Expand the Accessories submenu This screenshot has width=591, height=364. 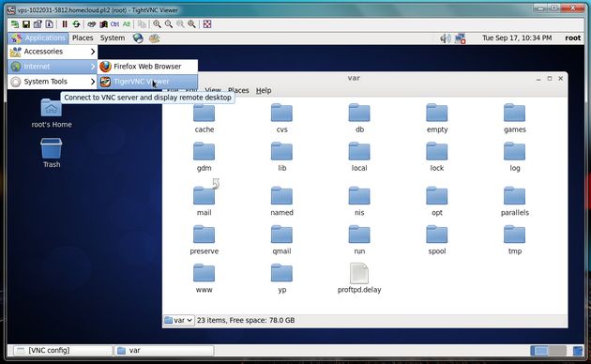click(53, 52)
